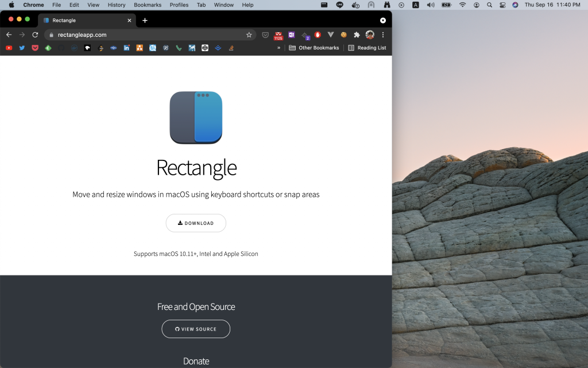Image resolution: width=588 pixels, height=368 pixels.
Task: Open the Twitter bookmark
Action: pyautogui.click(x=22, y=48)
